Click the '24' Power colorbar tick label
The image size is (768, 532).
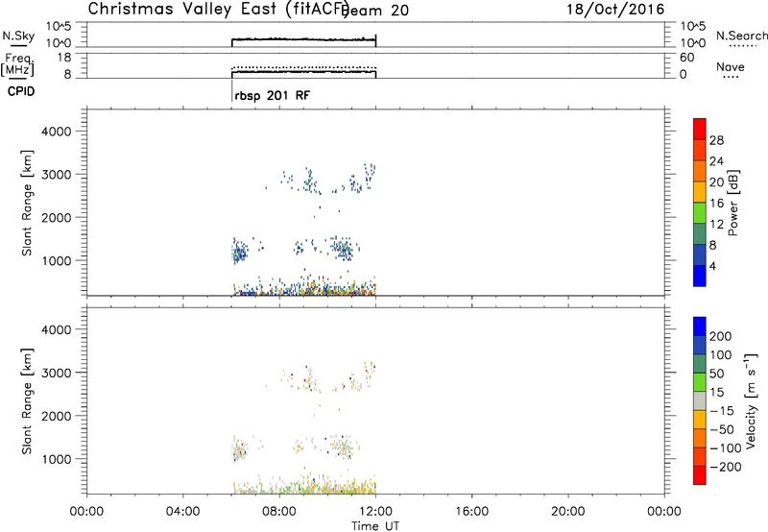(x=716, y=161)
